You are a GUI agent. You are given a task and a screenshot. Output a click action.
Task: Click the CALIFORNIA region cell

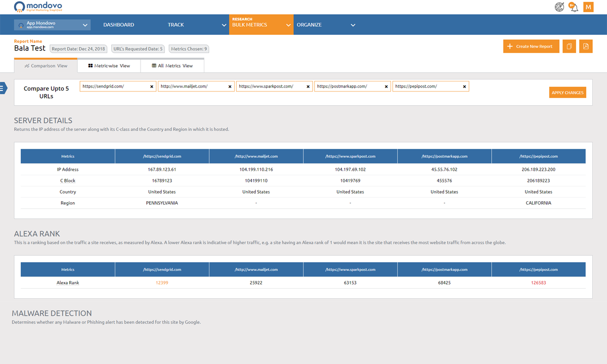(x=538, y=203)
